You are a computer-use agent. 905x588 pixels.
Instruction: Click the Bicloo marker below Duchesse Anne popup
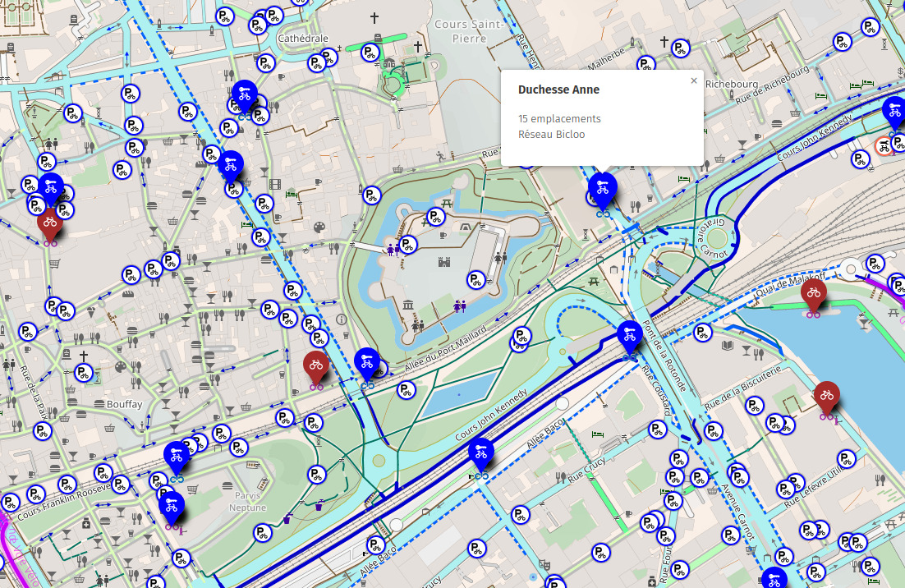click(602, 190)
